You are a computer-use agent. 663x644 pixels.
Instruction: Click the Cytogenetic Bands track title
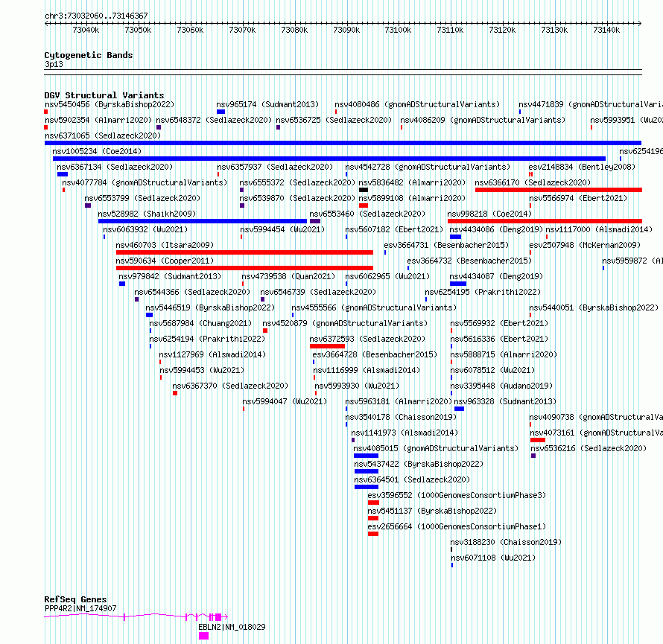click(x=89, y=55)
